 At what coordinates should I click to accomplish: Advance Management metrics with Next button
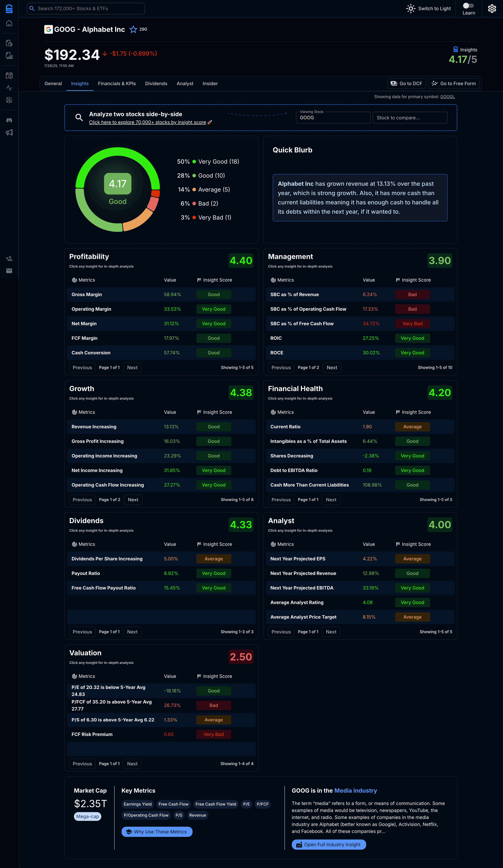[x=331, y=368]
